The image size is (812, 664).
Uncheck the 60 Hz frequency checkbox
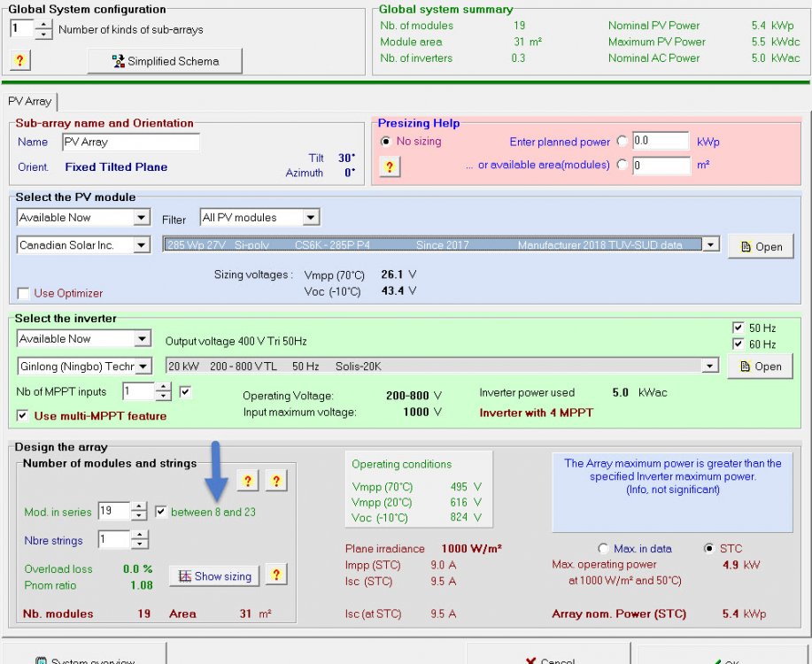[739, 344]
